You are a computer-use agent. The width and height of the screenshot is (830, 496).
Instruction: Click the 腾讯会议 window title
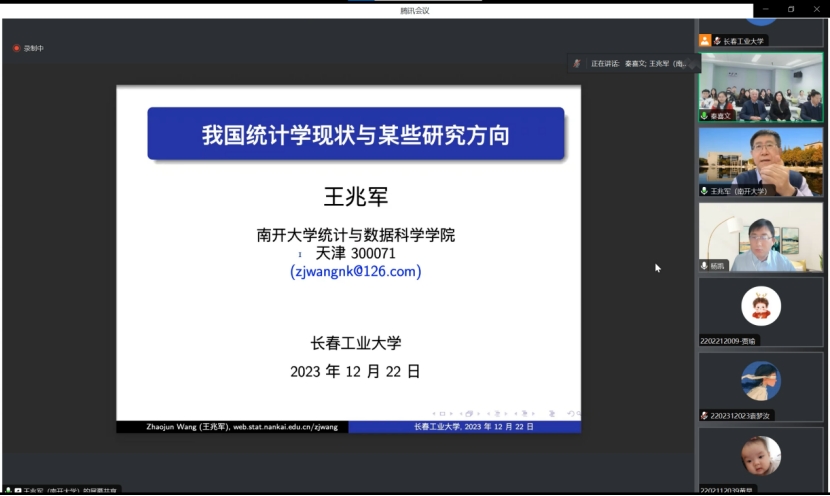(415, 9)
